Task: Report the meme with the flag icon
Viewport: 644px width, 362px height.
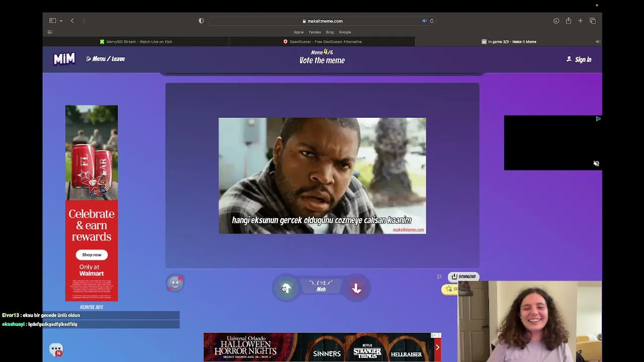Action: pos(439,277)
